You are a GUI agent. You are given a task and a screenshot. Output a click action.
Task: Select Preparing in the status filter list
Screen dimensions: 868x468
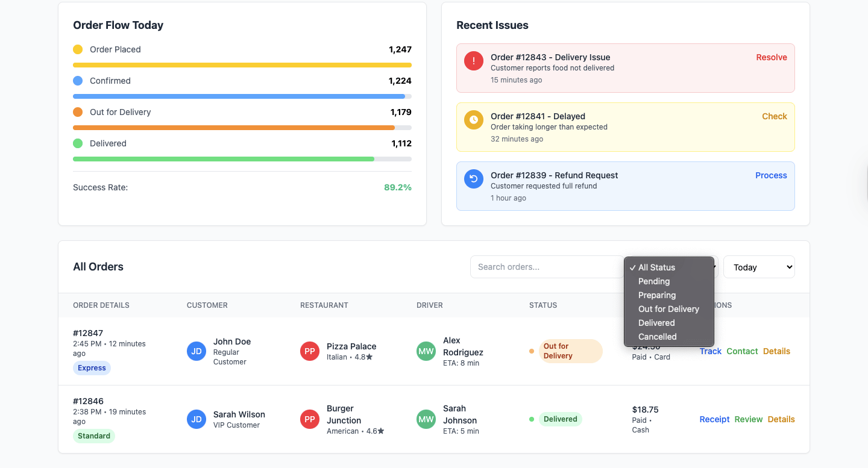[657, 295]
